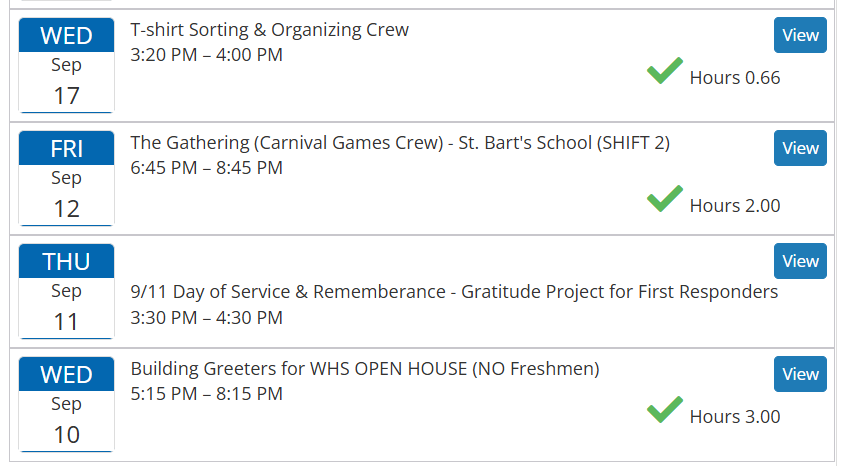Click the green checkmark for The Gathering shift
Image resolution: width=845 pixels, height=466 pixels.
point(664,199)
